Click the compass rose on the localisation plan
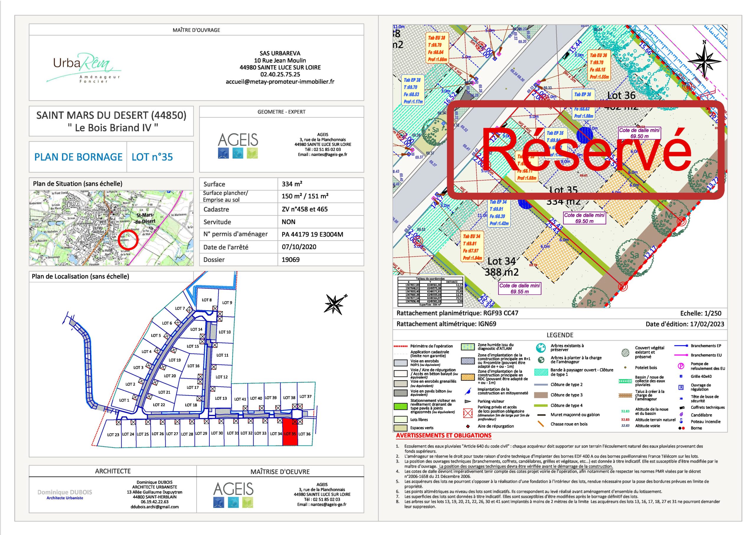This screenshot has height=535, width=756. tap(335, 303)
